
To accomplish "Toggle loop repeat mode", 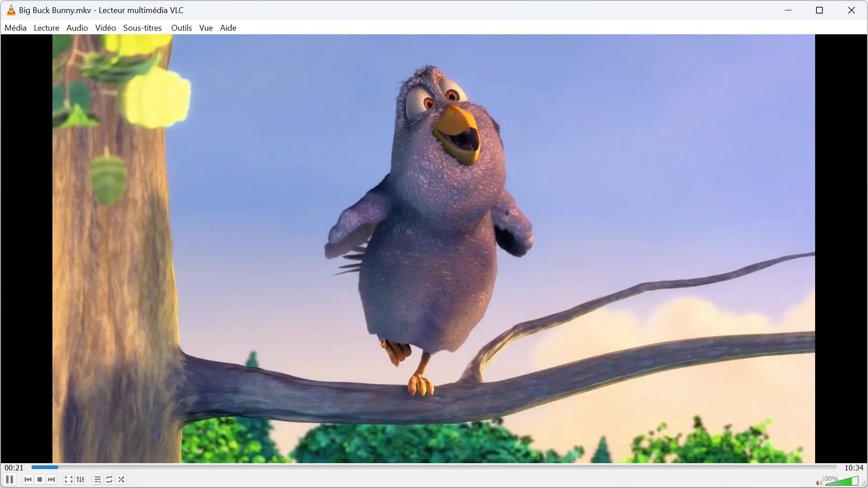I will point(109,479).
